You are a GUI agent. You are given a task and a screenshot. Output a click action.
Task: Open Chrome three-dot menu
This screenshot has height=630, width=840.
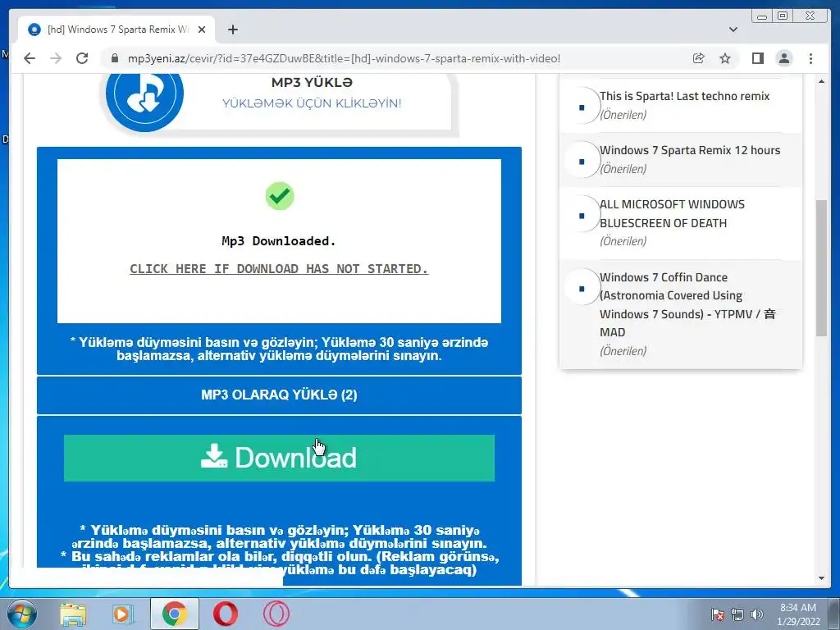coord(810,58)
